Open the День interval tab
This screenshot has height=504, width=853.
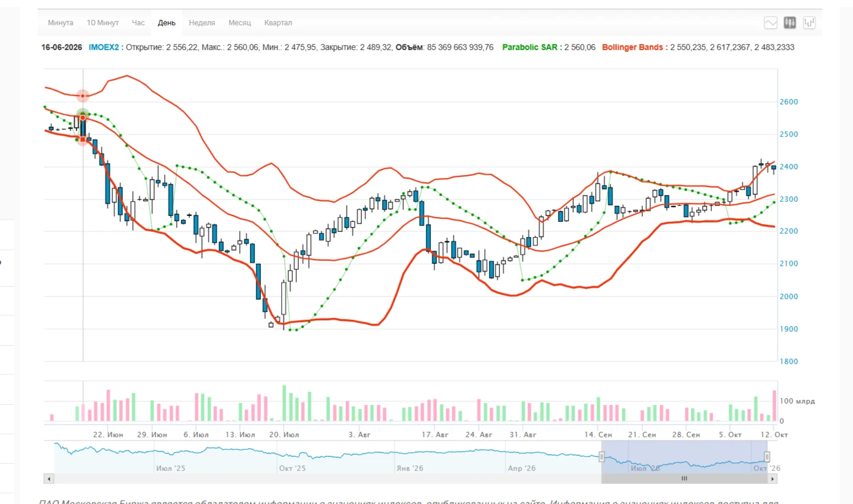[166, 23]
